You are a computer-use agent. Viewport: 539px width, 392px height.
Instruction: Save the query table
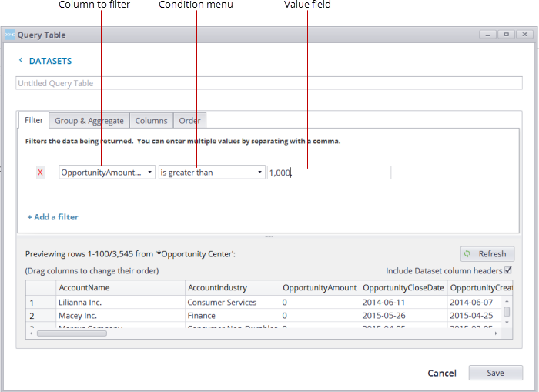pos(496,373)
